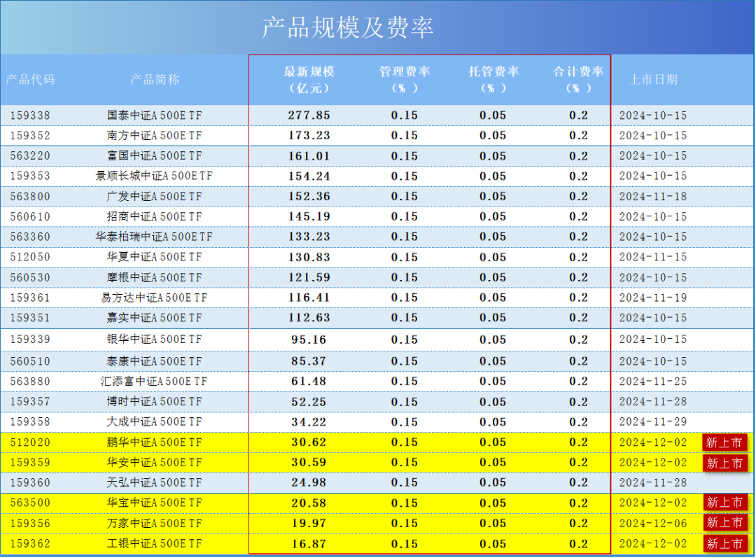Click the scale value 95.16
This screenshot has height=558, width=756.
click(309, 340)
